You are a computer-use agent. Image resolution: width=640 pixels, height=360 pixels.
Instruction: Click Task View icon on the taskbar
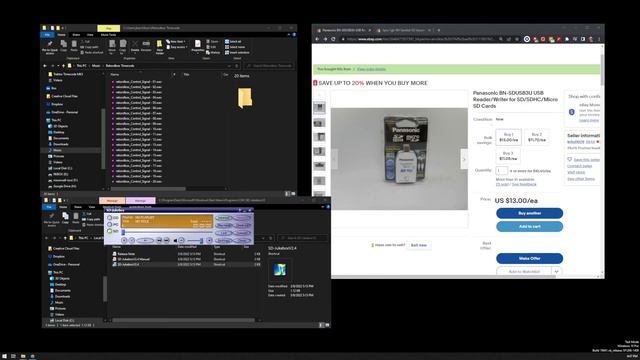click(13, 356)
